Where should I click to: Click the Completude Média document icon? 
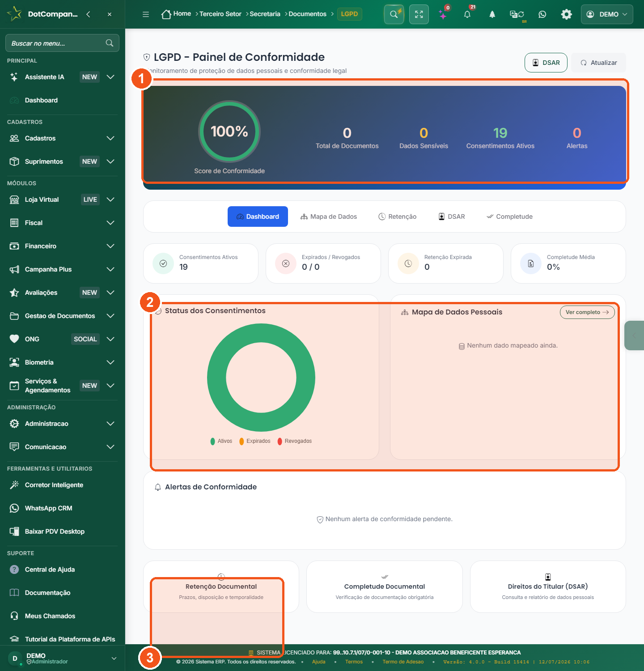(531, 263)
